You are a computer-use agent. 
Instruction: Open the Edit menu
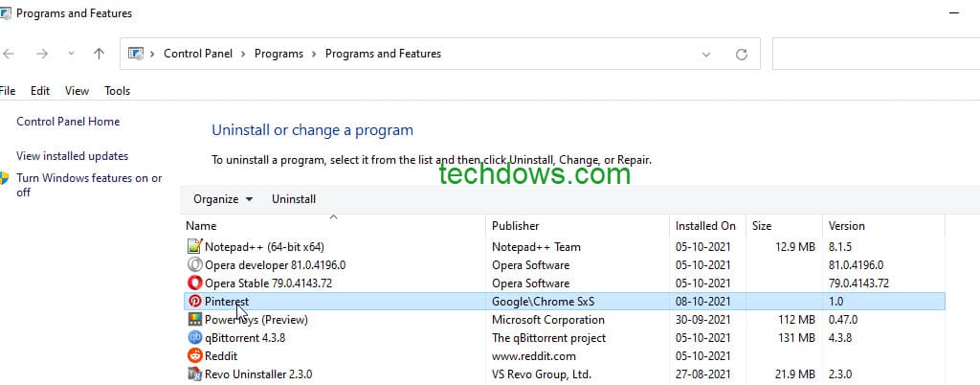[x=40, y=91]
